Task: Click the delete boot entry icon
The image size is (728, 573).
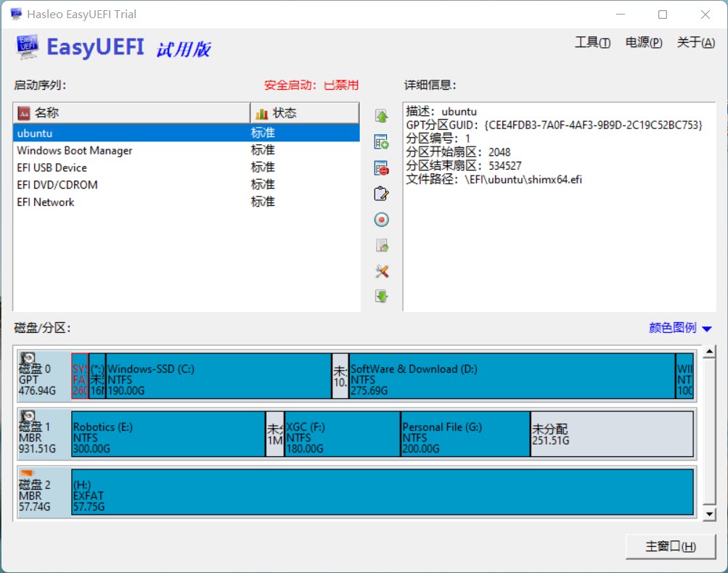Action: (x=382, y=168)
